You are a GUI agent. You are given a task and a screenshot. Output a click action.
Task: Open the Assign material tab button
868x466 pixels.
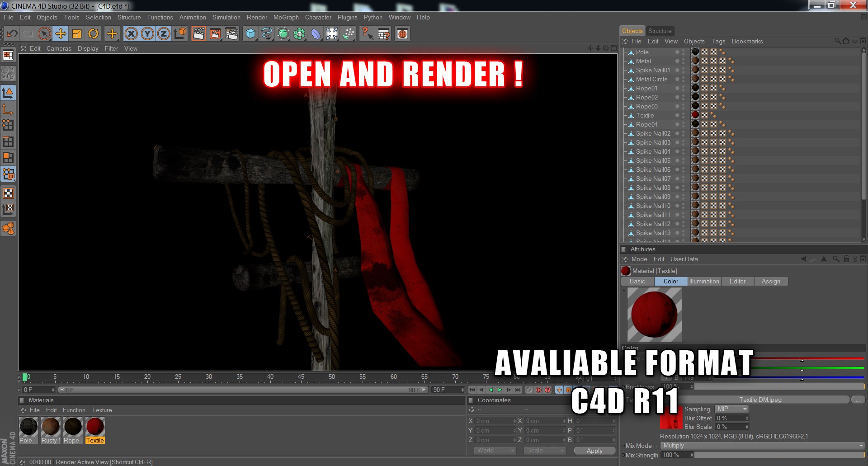coord(770,281)
